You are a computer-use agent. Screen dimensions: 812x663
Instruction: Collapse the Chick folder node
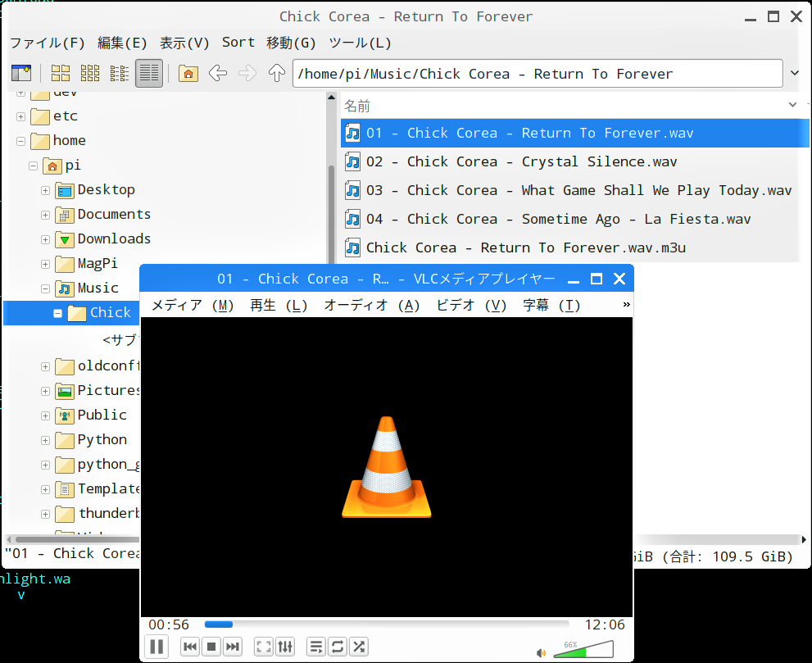click(57, 313)
